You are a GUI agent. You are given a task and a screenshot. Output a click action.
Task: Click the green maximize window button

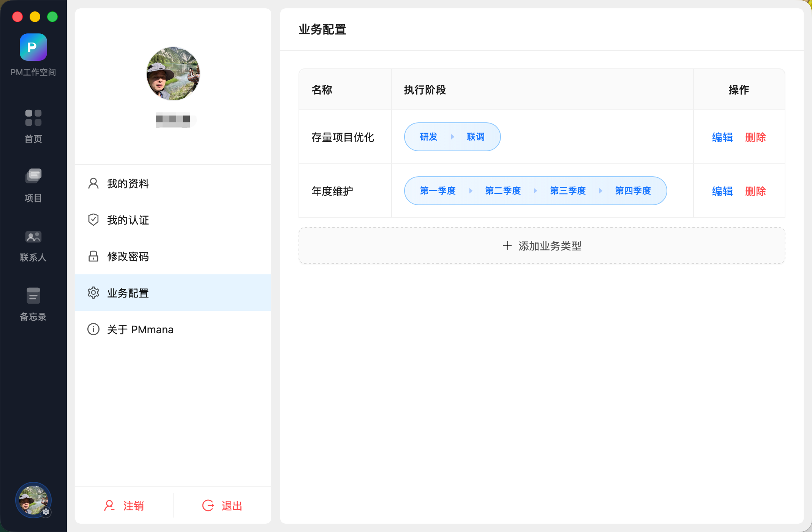pyautogui.click(x=52, y=17)
